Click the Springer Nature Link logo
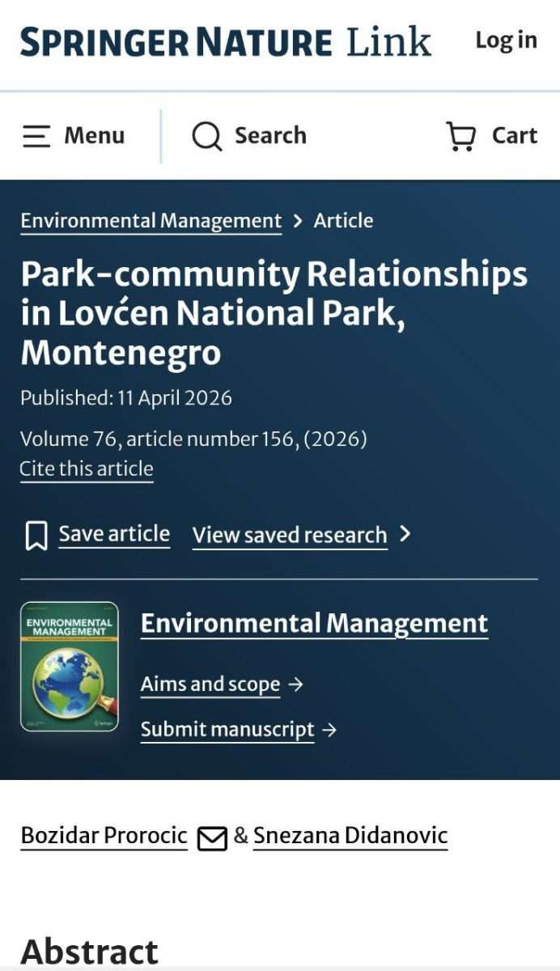Viewport: 560px width, 971px height. point(225,41)
